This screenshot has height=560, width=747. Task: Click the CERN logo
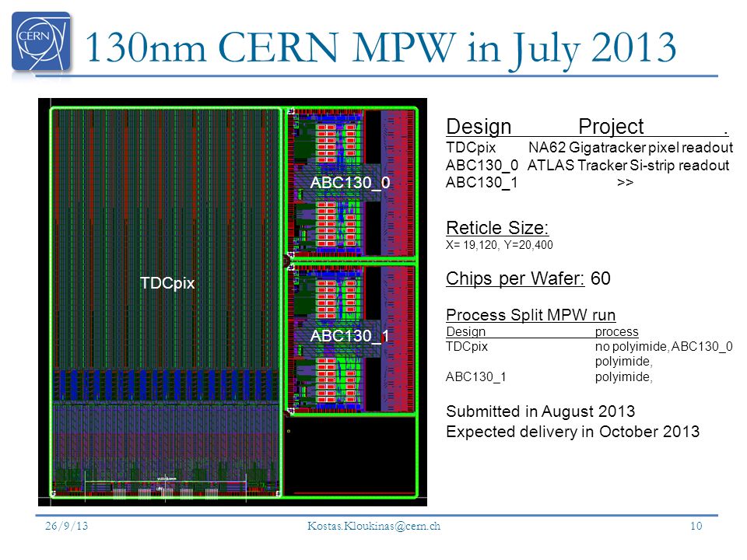[x=41, y=42]
